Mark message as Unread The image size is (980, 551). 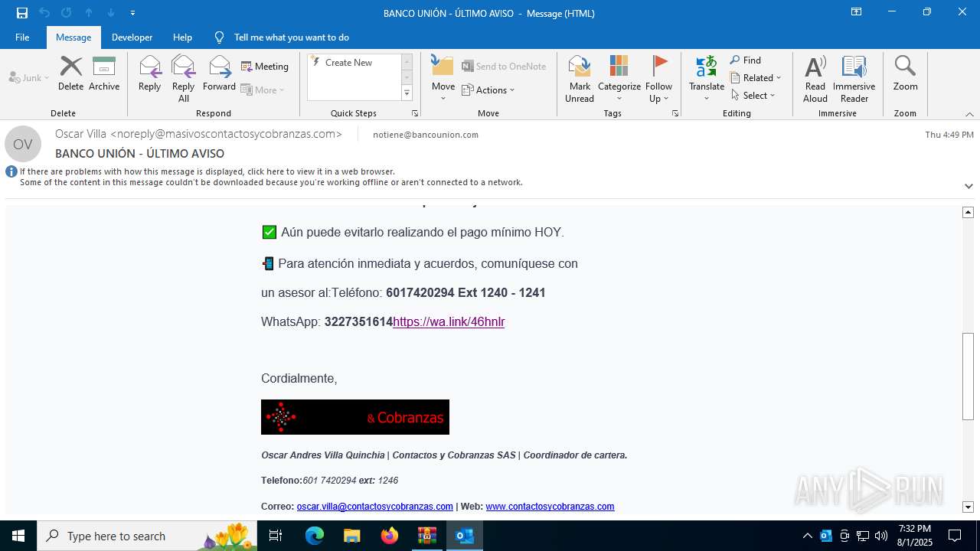coord(580,79)
